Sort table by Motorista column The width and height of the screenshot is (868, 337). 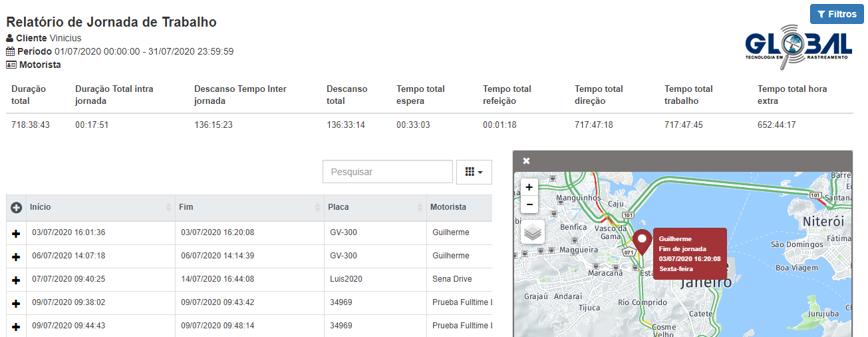click(x=458, y=208)
